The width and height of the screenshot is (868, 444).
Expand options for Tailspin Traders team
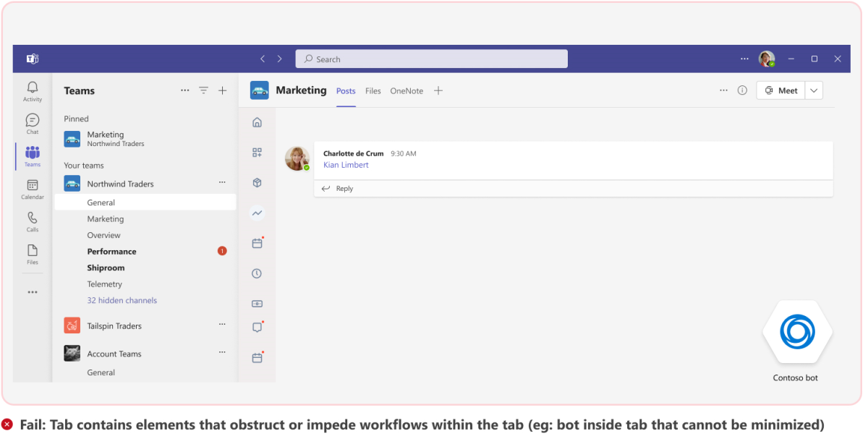click(222, 324)
